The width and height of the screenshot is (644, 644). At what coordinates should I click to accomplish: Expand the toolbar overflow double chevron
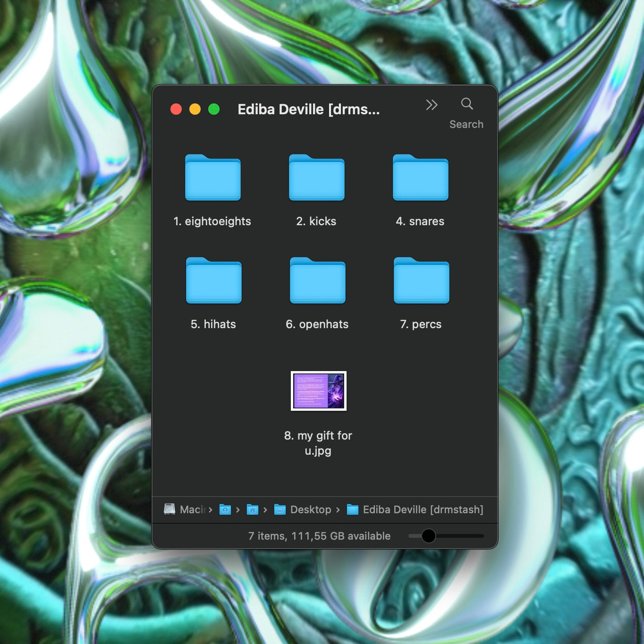[432, 105]
